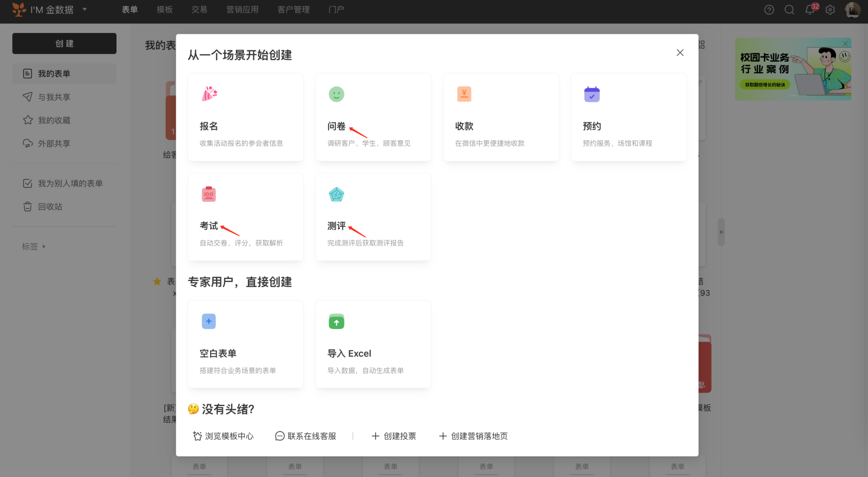Select 外部共享 in the sidebar
This screenshot has width=868, height=477.
pos(64,143)
